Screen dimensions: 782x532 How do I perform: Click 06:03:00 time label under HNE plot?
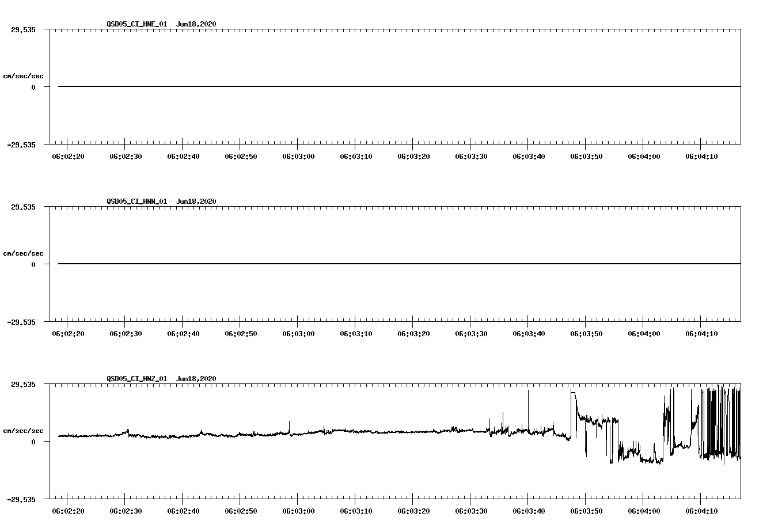pyautogui.click(x=298, y=156)
